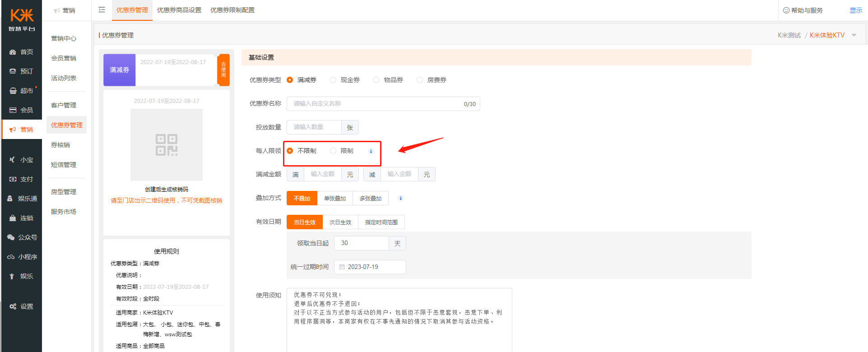Focus the 投放数量 quantity input
The image size is (868, 352).
(314, 127)
